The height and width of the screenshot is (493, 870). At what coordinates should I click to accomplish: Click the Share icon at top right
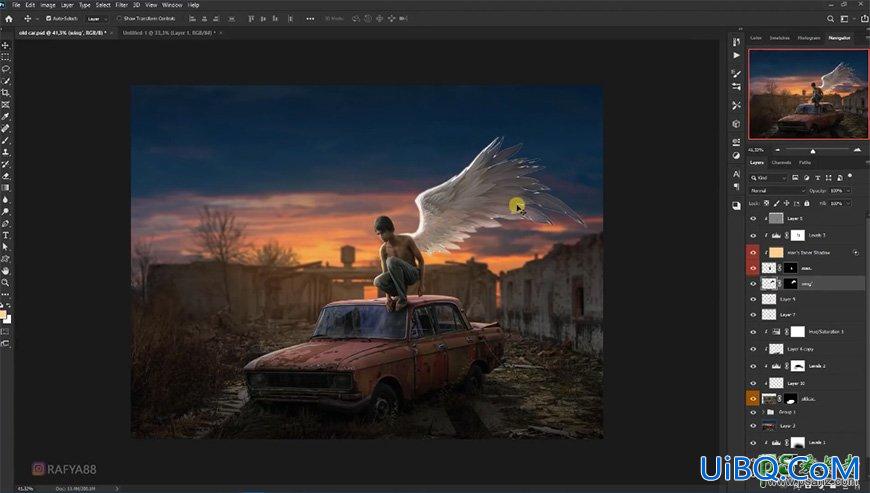point(864,18)
